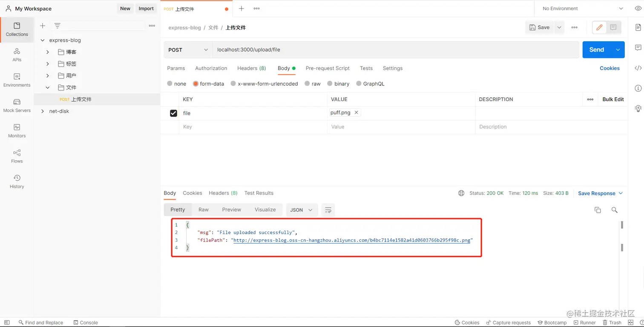
Task: Create a new collection with plus icon
Action: (43, 26)
